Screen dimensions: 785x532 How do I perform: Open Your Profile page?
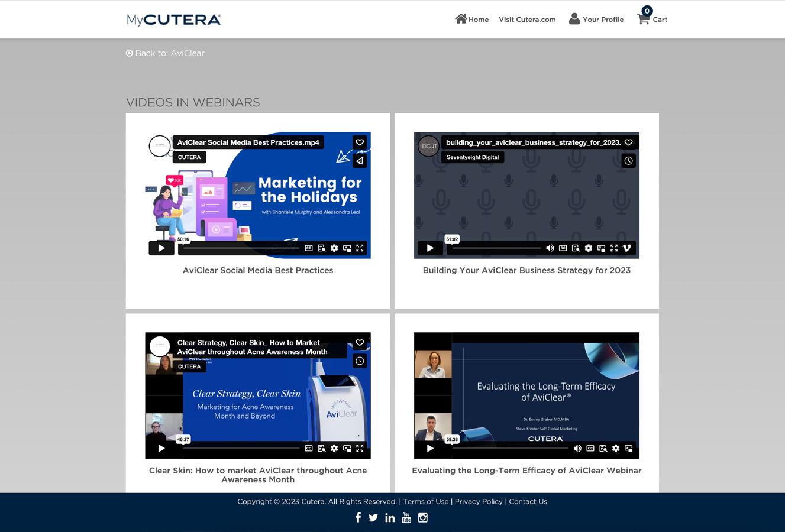pos(596,19)
